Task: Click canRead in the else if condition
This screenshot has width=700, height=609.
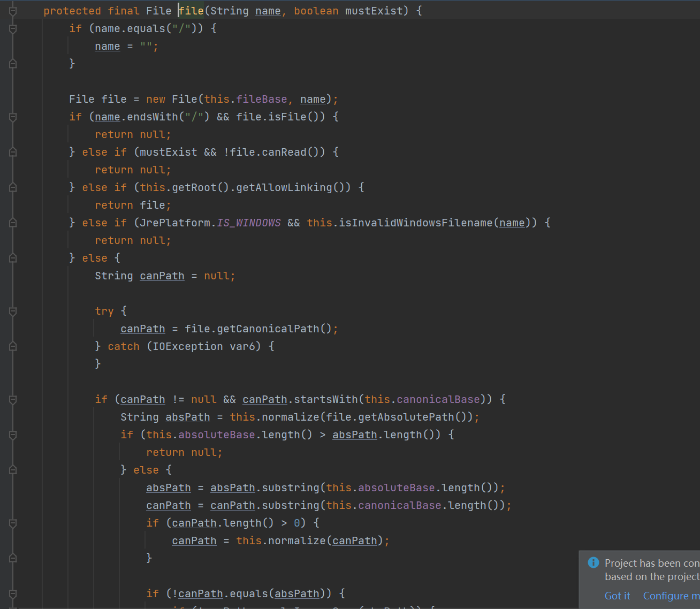Action: click(x=284, y=152)
